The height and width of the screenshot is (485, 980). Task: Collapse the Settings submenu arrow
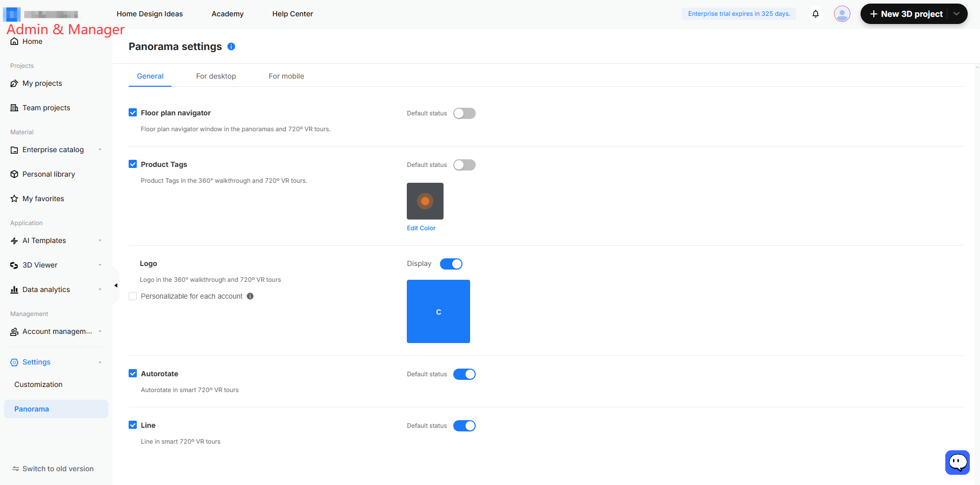[x=100, y=362]
